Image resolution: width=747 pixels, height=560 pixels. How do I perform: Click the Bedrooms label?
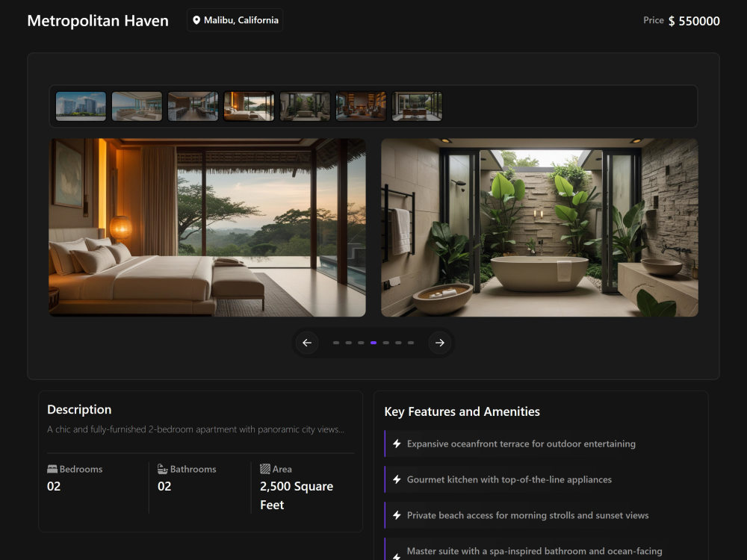pos(81,469)
